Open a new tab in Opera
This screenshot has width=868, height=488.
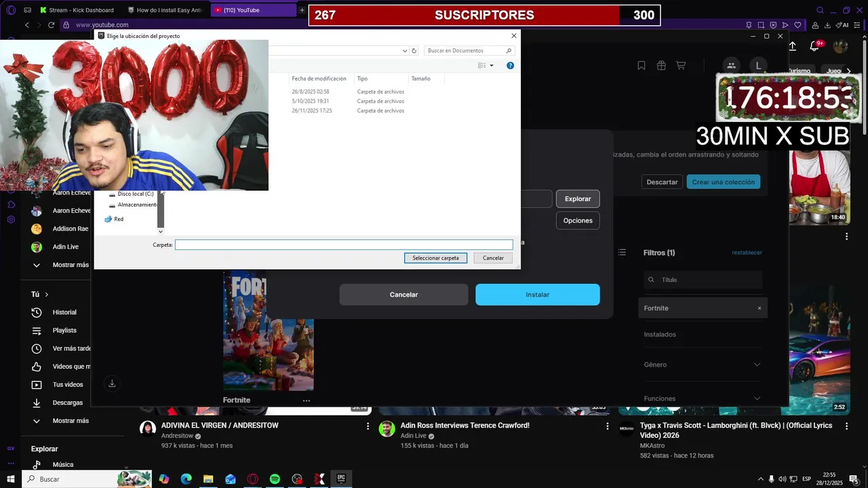click(302, 10)
